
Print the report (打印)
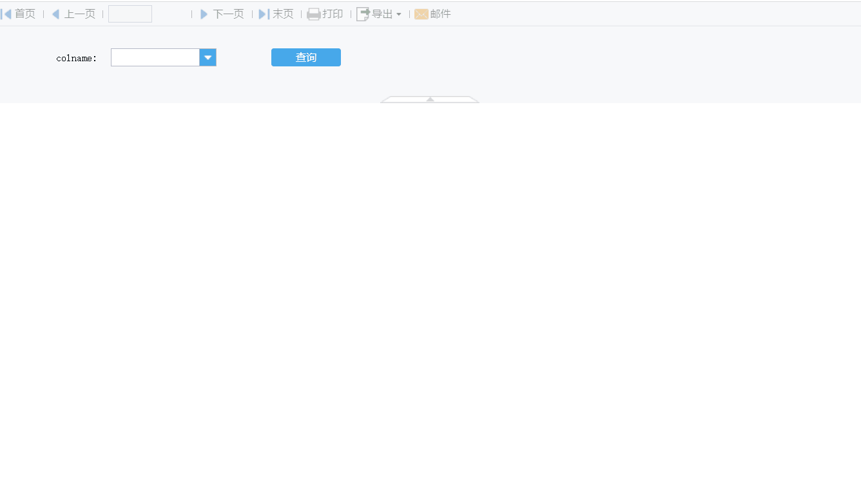pyautogui.click(x=325, y=14)
